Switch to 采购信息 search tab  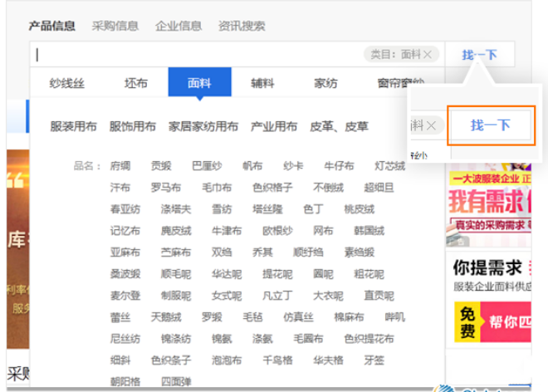(115, 26)
